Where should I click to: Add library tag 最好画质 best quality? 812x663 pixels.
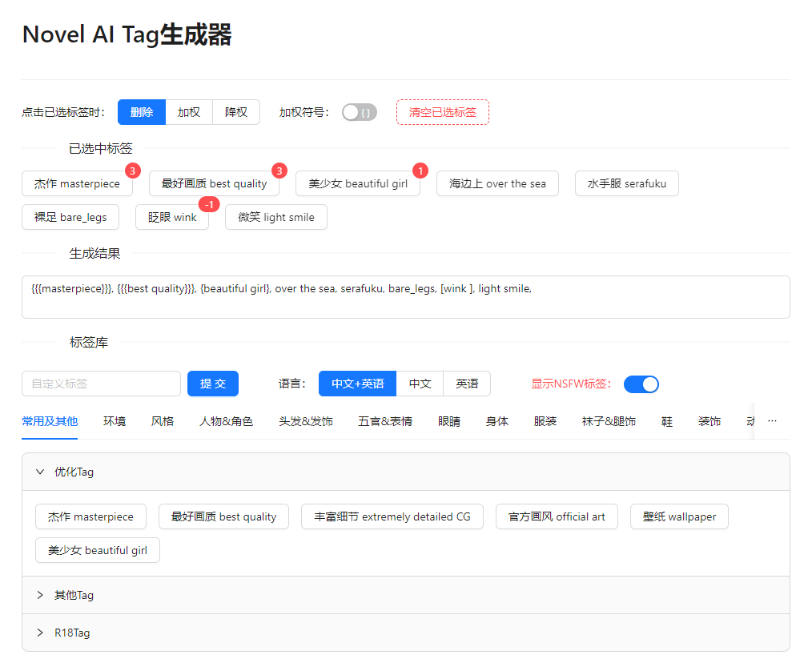click(223, 516)
